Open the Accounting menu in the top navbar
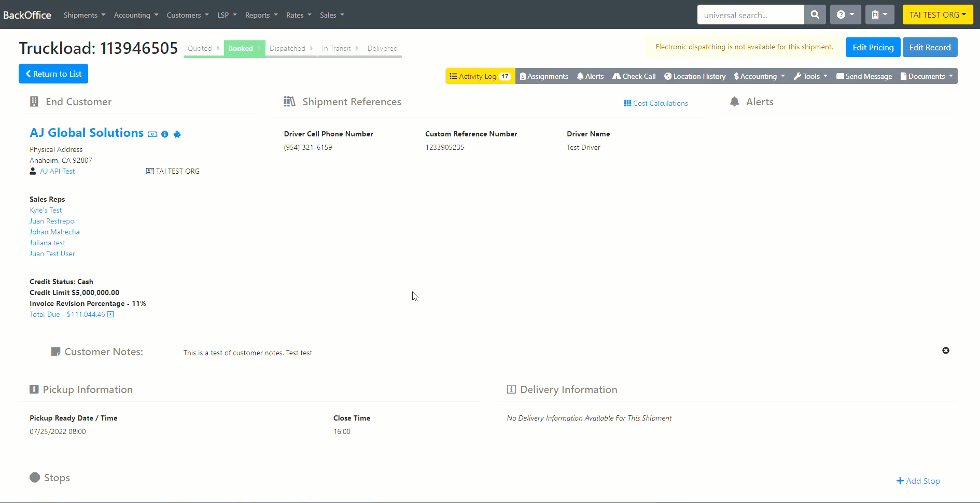The width and height of the screenshot is (980, 503). click(x=136, y=15)
